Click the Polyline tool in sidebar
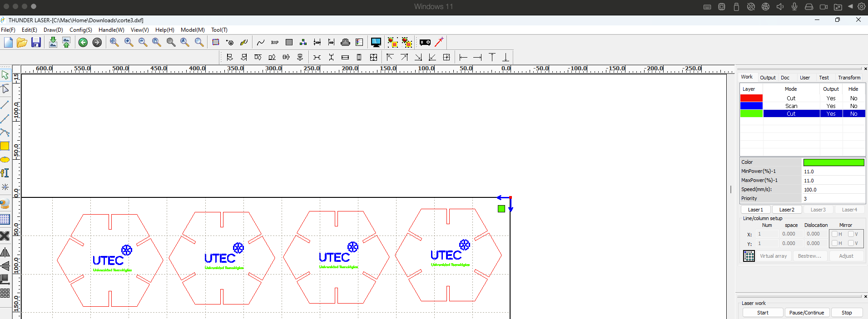The image size is (868, 319). pos(5,119)
